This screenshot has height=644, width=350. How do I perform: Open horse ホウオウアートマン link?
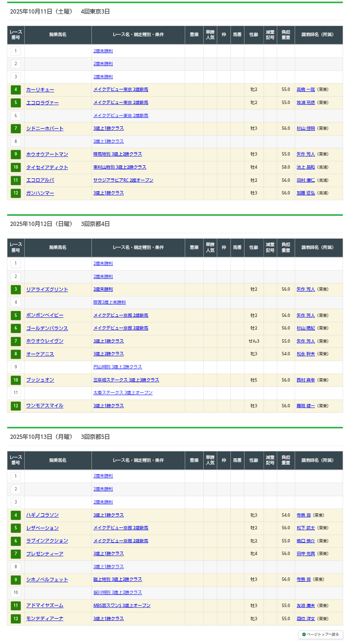click(47, 154)
